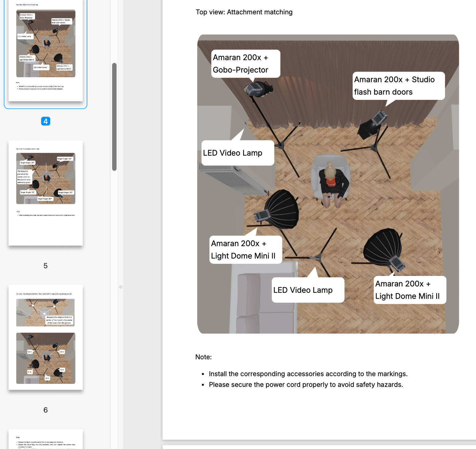The height and width of the screenshot is (449, 476).
Task: Click the Note heading below the illustration
Action: click(203, 356)
